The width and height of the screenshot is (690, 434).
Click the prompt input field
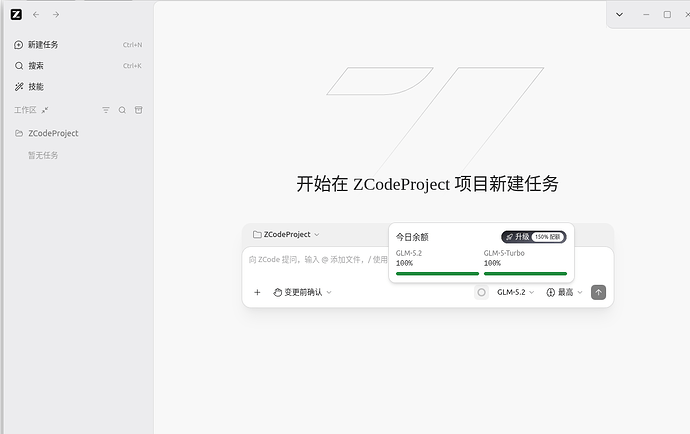(x=318, y=260)
